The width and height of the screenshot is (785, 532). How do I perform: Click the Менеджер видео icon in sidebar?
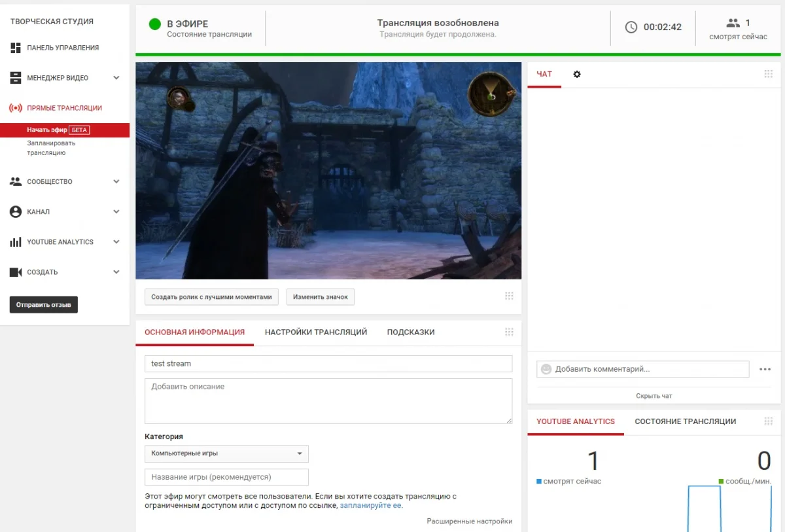pyautogui.click(x=16, y=78)
